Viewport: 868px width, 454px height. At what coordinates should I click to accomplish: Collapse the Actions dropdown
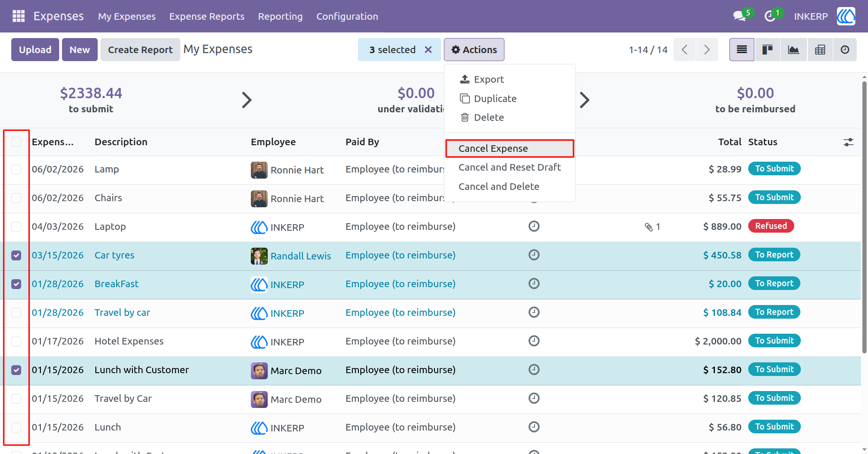474,50
